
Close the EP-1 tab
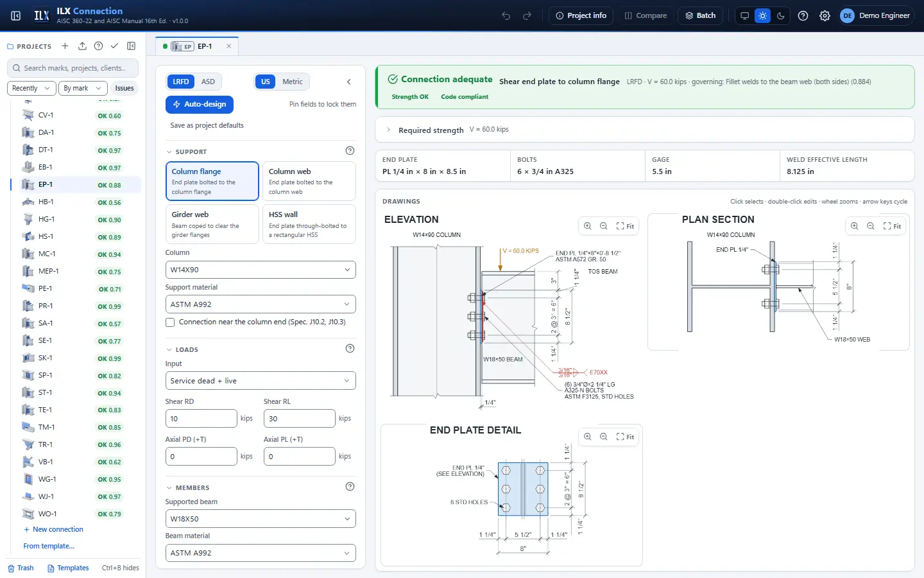click(x=228, y=46)
